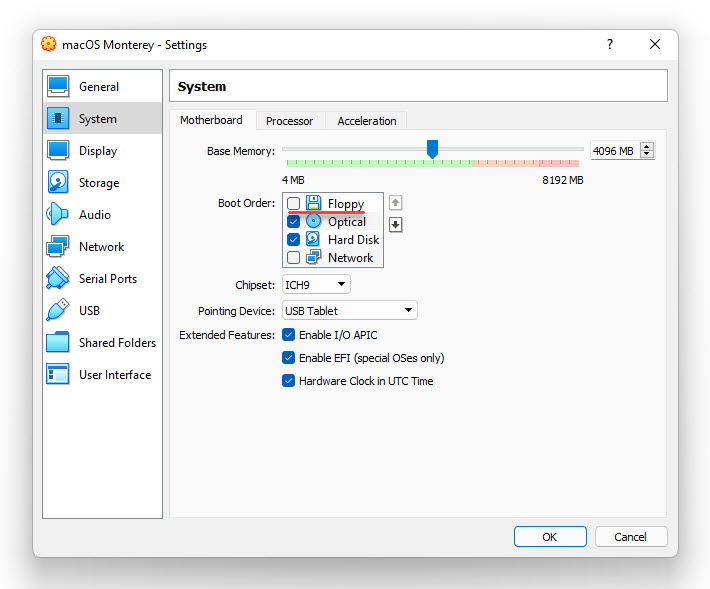
Task: Open User Interface layout icon
Action: 58,374
